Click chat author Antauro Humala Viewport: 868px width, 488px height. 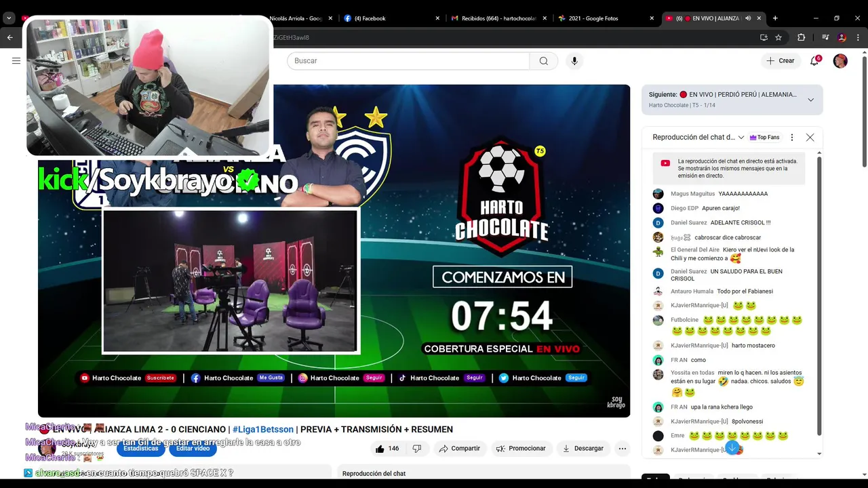(691, 291)
